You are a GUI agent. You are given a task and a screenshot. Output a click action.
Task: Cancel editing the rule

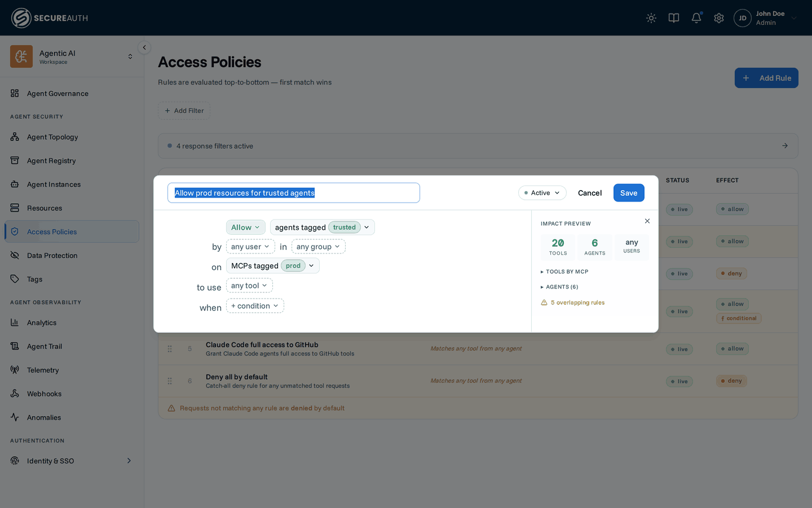590,193
